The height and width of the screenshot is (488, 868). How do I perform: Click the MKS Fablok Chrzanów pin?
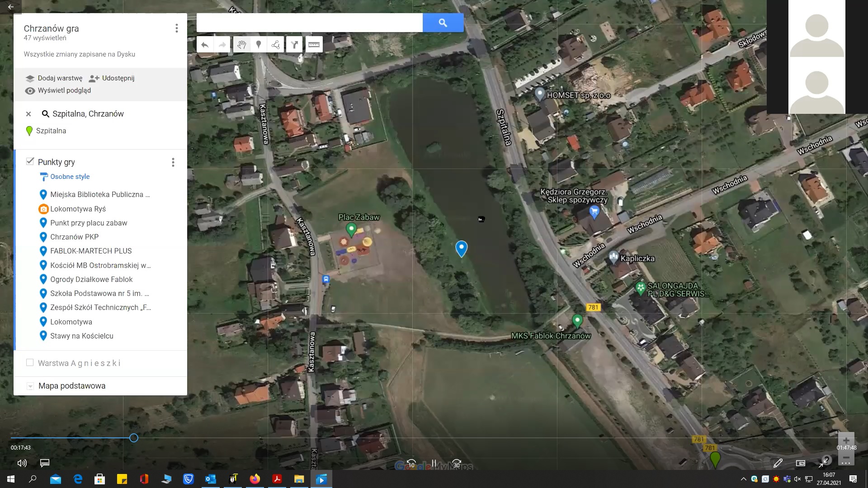pos(577,321)
